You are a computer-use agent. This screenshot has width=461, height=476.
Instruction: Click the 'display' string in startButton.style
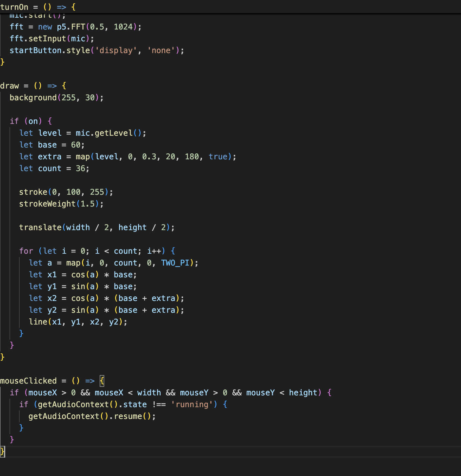[116, 50]
